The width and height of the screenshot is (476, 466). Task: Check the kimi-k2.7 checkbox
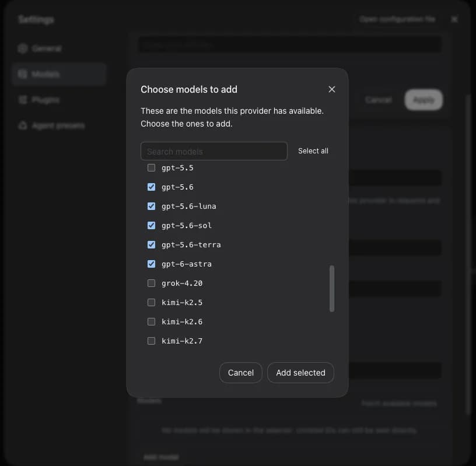coord(151,341)
